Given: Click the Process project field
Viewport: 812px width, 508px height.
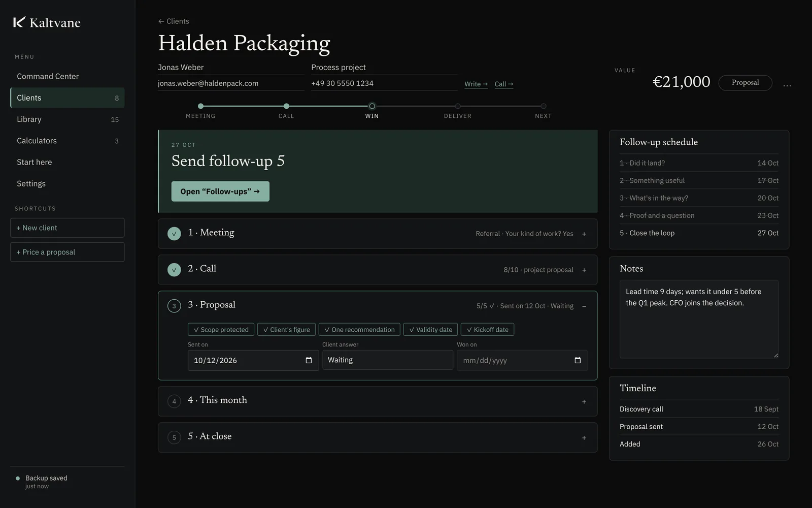Looking at the screenshot, I should pyautogui.click(x=384, y=67).
